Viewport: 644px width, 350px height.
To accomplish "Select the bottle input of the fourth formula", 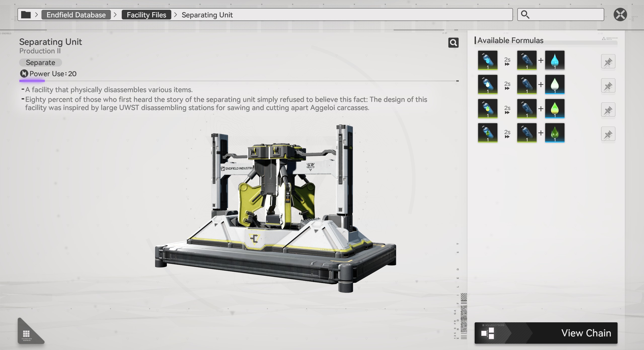I will [487, 133].
